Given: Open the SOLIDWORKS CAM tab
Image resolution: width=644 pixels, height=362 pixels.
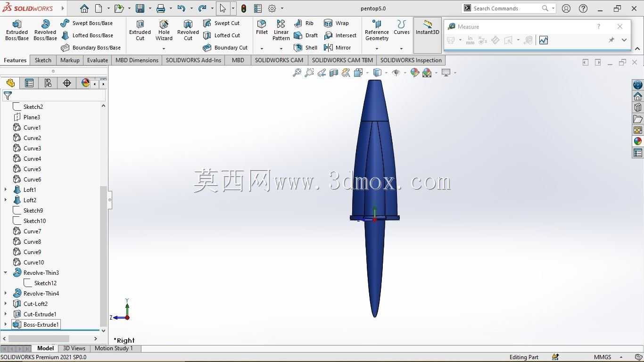Looking at the screenshot, I should point(279,60).
